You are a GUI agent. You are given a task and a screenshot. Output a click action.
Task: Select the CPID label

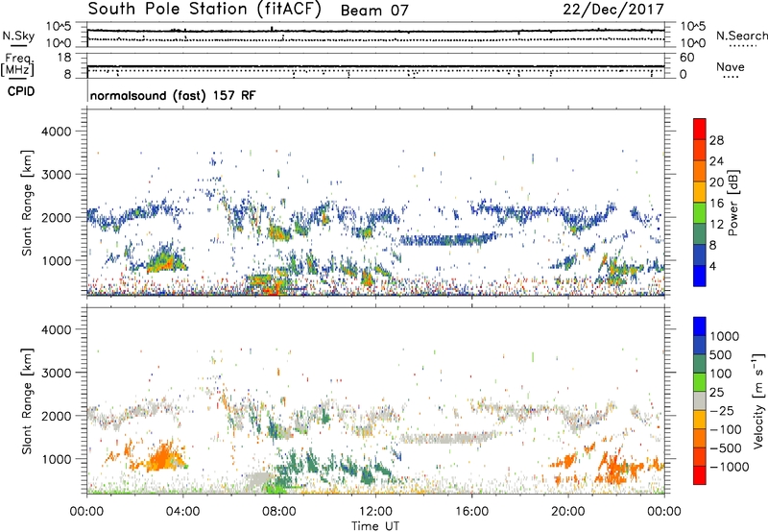click(x=20, y=91)
